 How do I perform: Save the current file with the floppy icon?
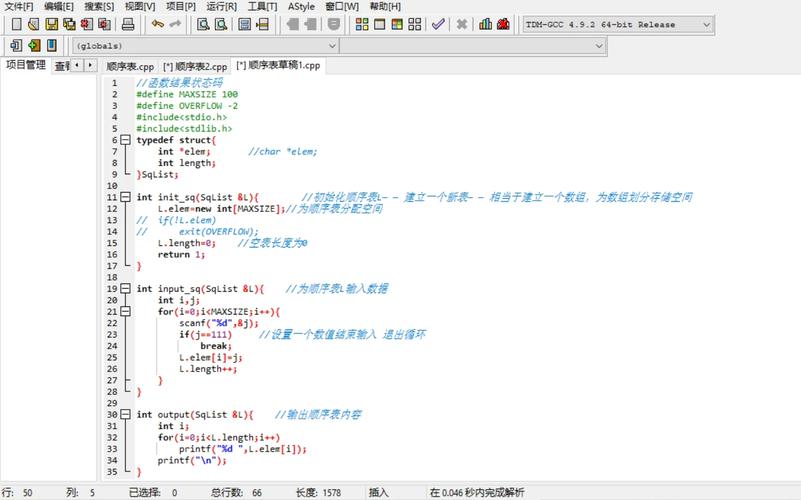coord(52,24)
